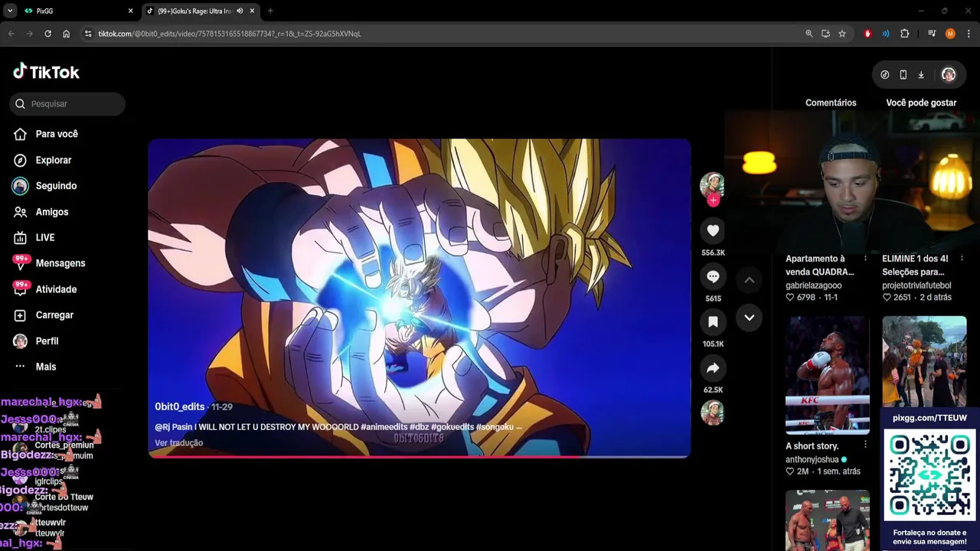
Task: Open gabrielazagooo profile link
Action: [x=813, y=285]
